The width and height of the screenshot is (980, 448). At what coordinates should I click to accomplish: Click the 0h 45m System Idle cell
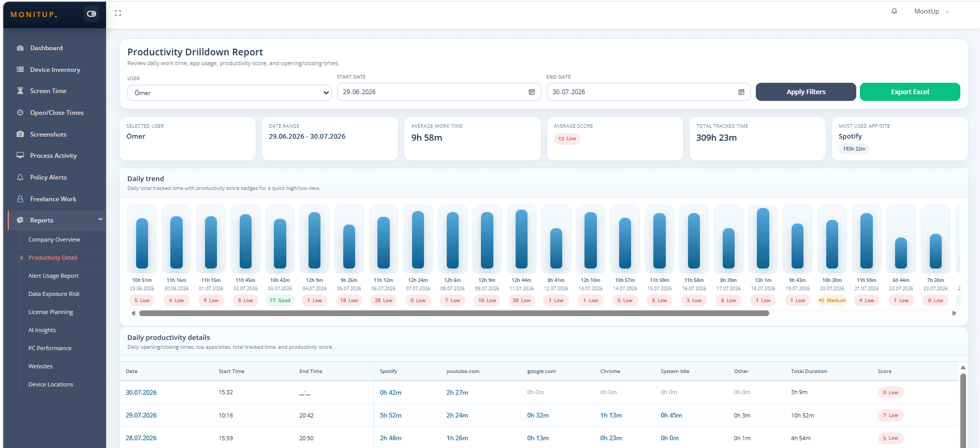click(671, 415)
